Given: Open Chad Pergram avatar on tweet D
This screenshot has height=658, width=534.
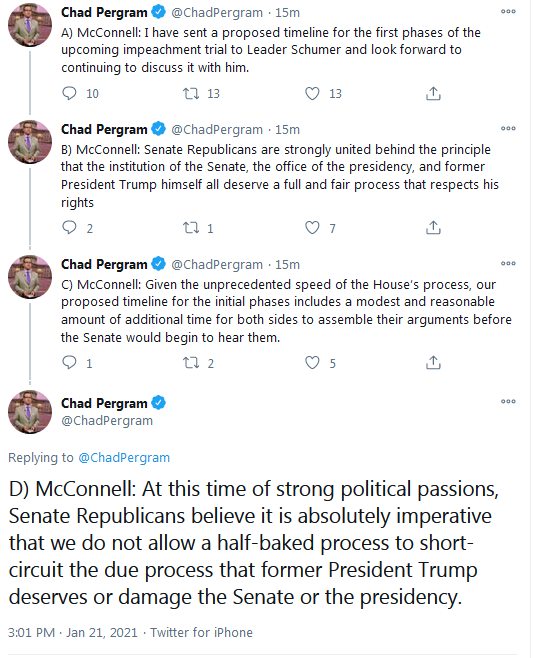Looking at the screenshot, I should pos(30,412).
